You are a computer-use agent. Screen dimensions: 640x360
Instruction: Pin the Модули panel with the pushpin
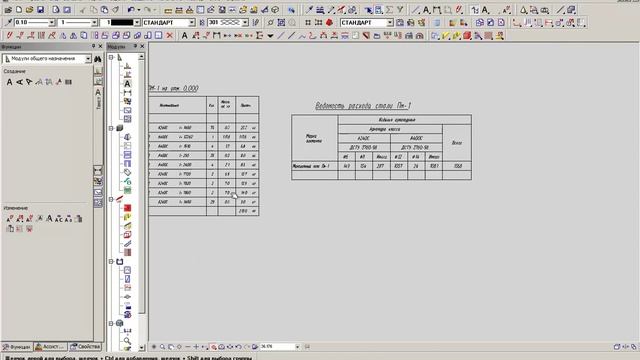[135, 47]
